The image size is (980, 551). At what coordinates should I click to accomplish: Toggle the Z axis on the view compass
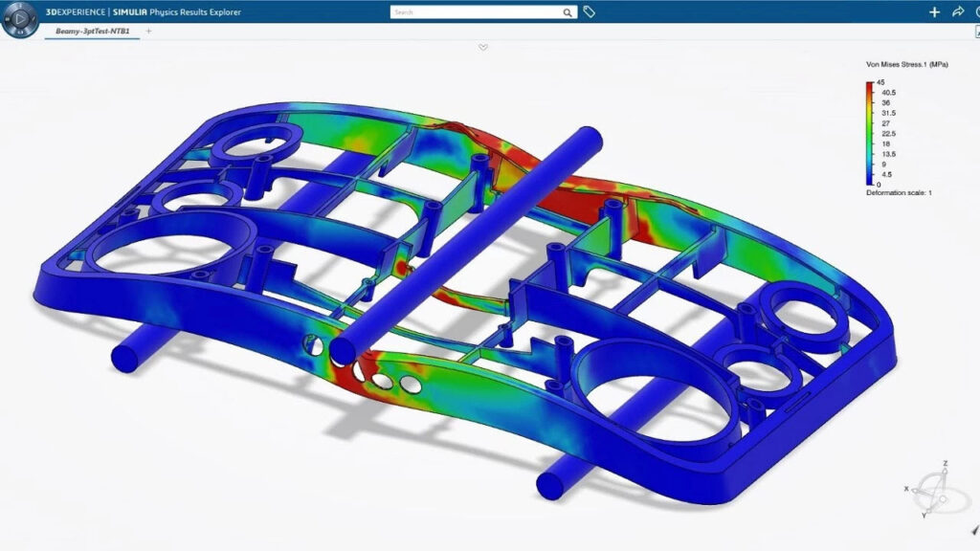click(x=945, y=464)
